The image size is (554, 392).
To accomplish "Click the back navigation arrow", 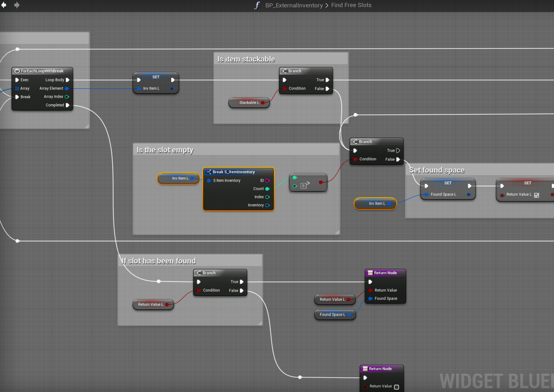I will pos(4,5).
